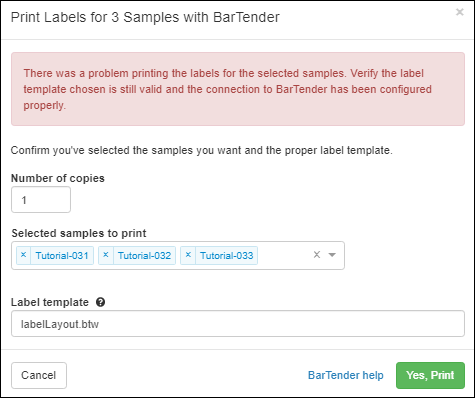Open Label template help tooltip icon
Image resolution: width=475 pixels, height=398 pixels.
pos(100,302)
